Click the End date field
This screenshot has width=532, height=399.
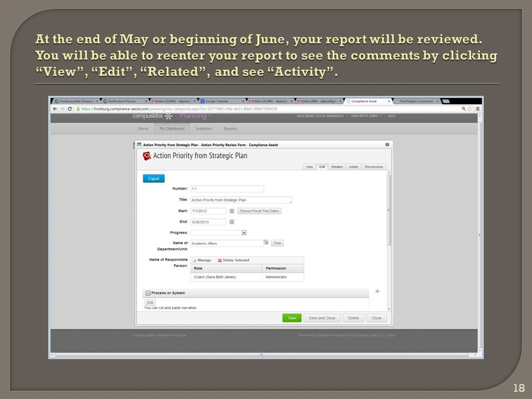pos(208,222)
